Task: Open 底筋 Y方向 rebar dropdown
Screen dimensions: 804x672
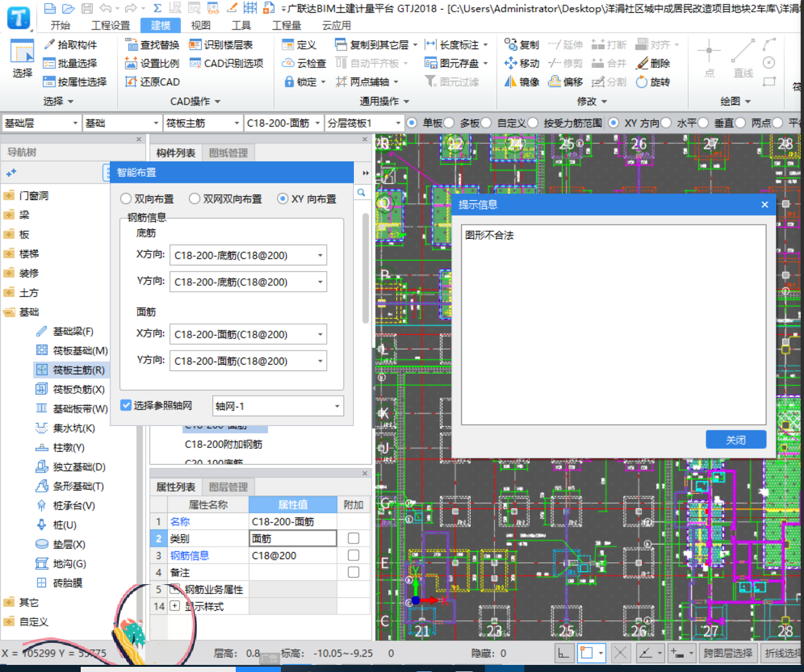Action: 248,281
